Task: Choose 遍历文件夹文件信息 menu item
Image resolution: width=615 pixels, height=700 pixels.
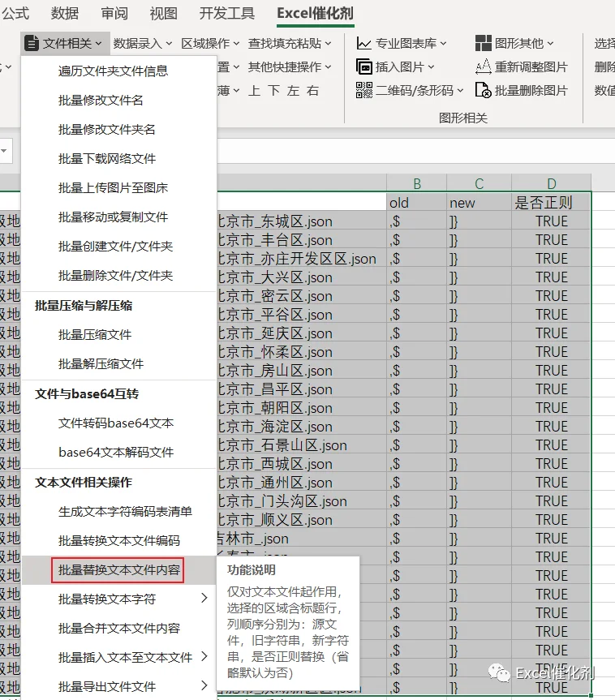Action: [x=118, y=71]
